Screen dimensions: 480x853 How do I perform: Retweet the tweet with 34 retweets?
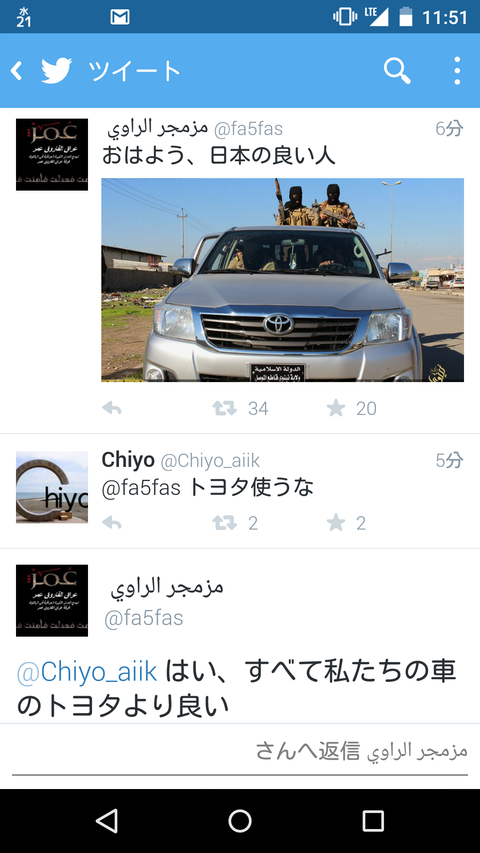click(x=224, y=408)
